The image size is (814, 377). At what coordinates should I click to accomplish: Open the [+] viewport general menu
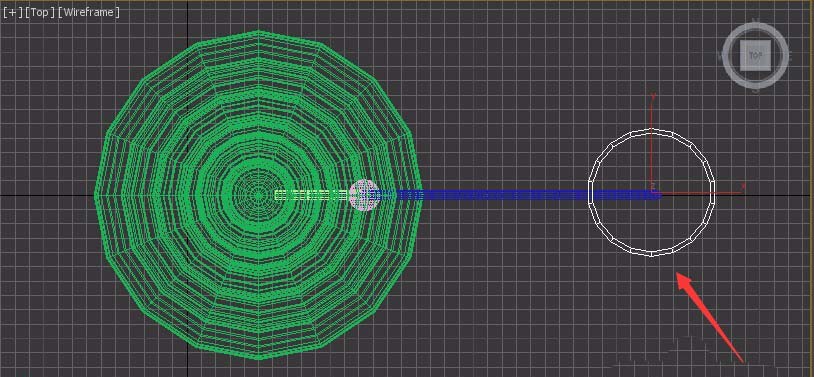[x=12, y=12]
